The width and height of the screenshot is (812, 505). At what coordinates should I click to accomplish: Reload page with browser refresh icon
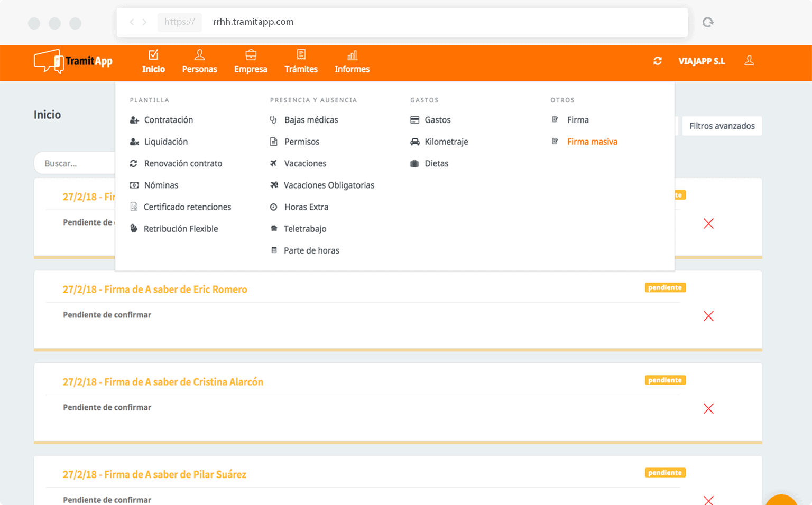pos(708,22)
